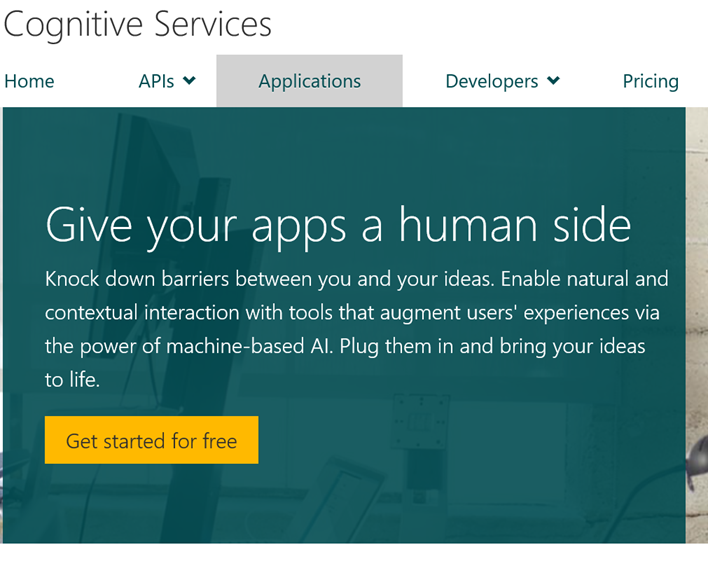Expand the APIs dropdown chevron
The image size is (708, 573).
189,81
